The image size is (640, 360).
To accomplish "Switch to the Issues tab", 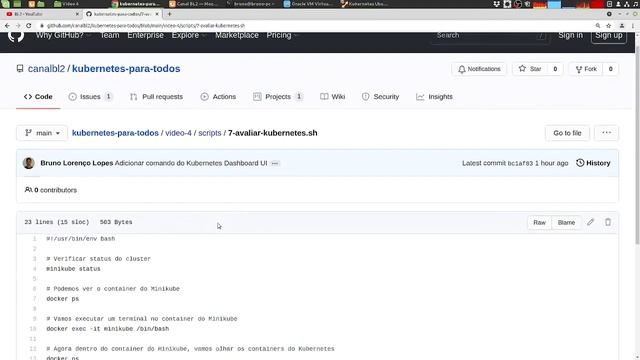I will (x=91, y=97).
